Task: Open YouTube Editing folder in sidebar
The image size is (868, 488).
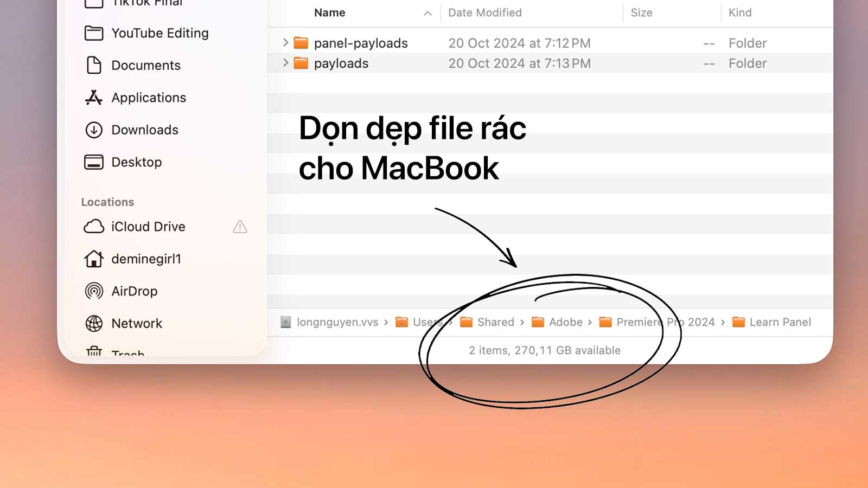Action: 159,33
